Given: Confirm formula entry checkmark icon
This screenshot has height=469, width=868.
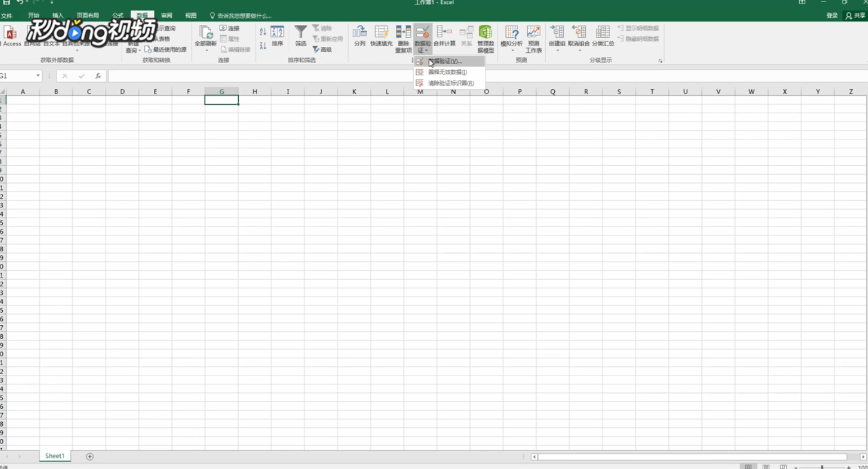Looking at the screenshot, I should point(82,76).
